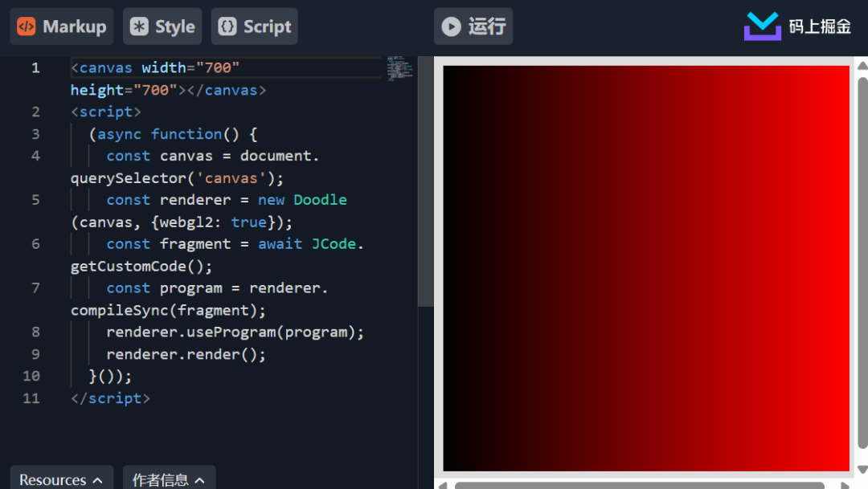Screen dimensions: 868x489
Task: Click the 码上掘金 logo icon
Action: coord(762,26)
